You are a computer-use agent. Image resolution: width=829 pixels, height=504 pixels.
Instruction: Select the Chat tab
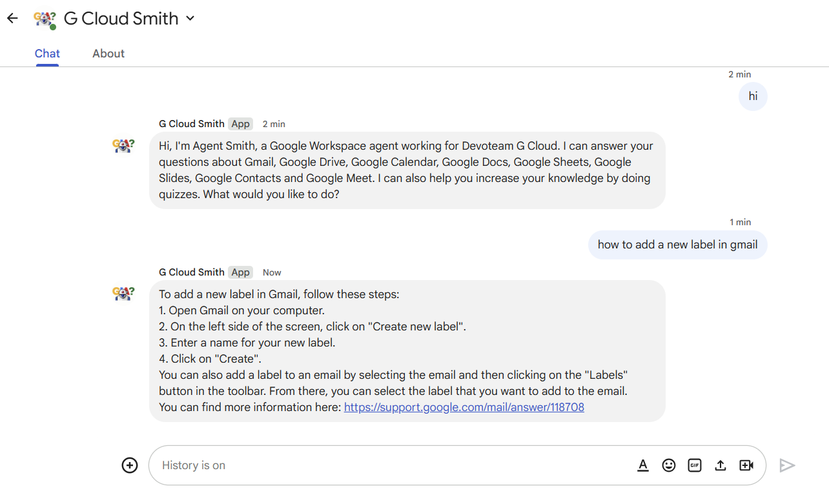[x=47, y=54]
